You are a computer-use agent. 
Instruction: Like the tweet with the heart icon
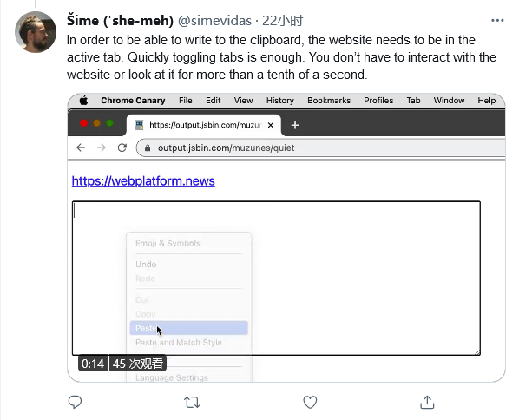coord(310,402)
